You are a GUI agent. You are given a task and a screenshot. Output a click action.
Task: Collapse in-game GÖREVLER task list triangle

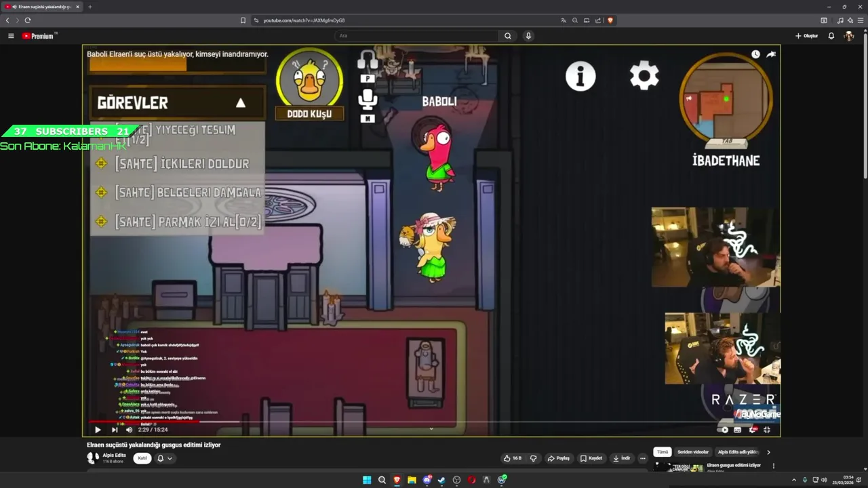point(240,103)
